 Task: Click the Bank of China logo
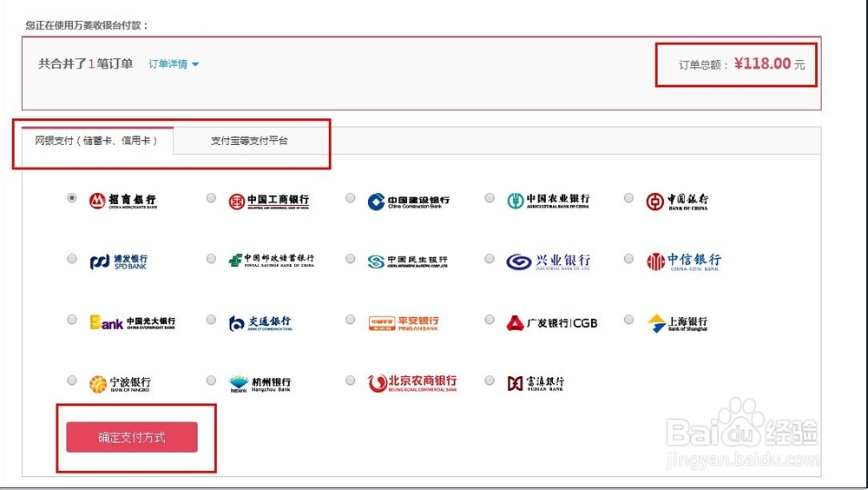[677, 202]
